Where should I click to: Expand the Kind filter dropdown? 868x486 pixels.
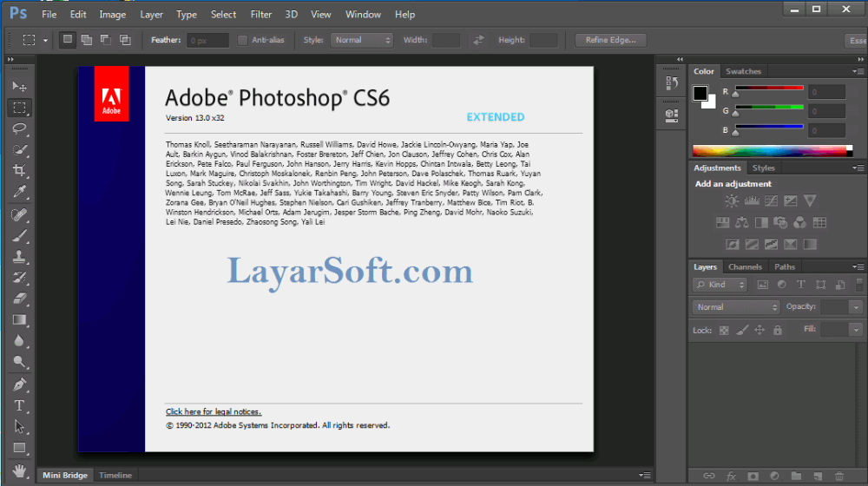click(720, 285)
